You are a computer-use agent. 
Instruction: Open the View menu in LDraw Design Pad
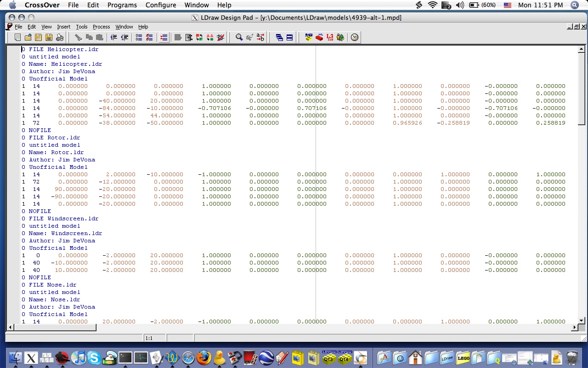pyautogui.click(x=46, y=27)
